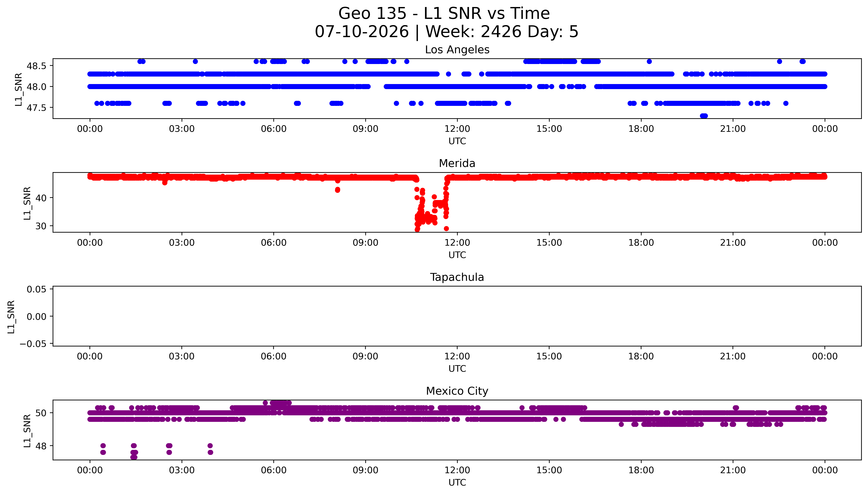Screen dimensions: 868x494
Task: Click the lowest blue Los Angeles outlier near 20:00
Action: pyautogui.click(x=704, y=116)
